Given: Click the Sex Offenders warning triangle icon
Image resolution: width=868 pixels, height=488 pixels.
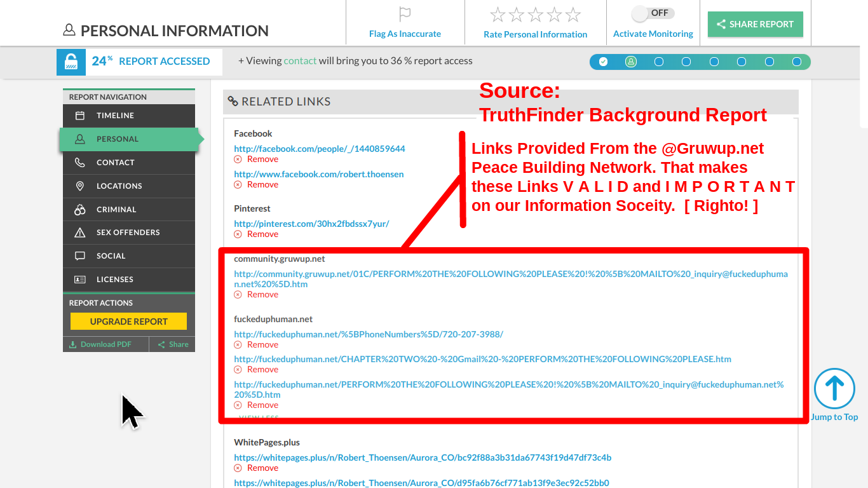Looking at the screenshot, I should (80, 233).
